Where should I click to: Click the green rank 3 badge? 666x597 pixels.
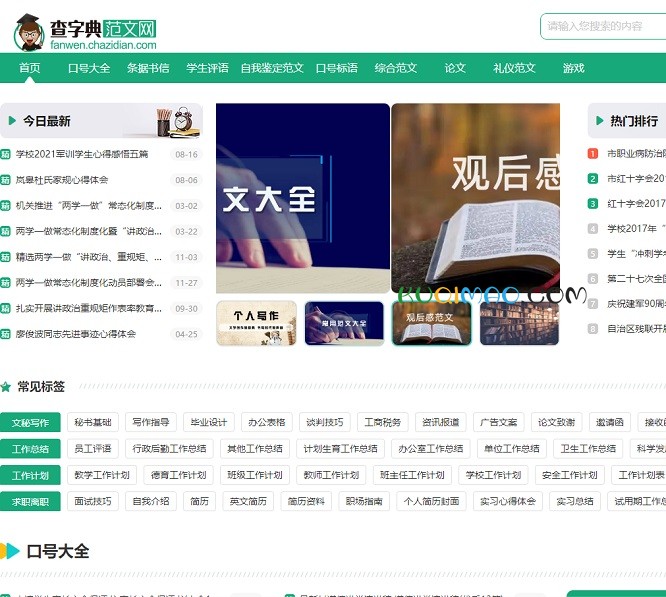pos(593,203)
